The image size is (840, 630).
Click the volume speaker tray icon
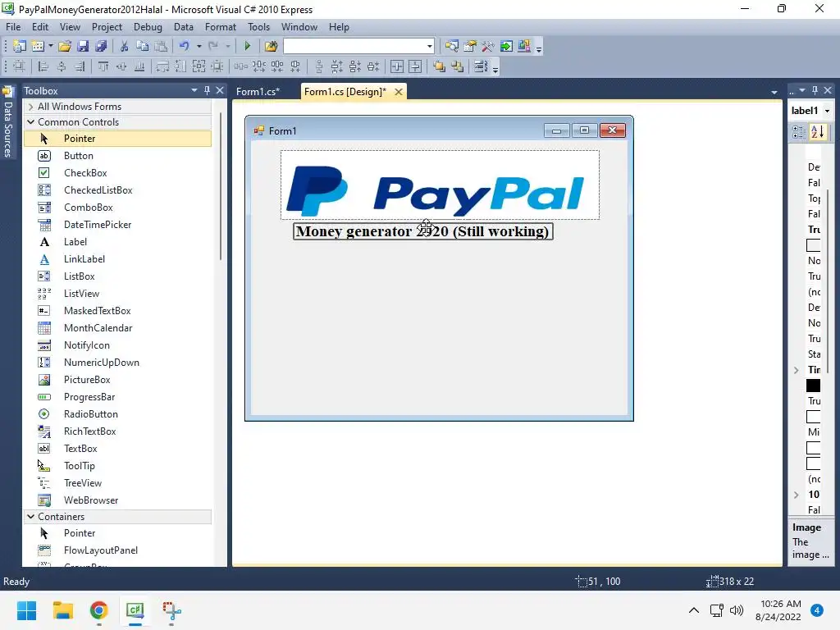click(x=737, y=610)
